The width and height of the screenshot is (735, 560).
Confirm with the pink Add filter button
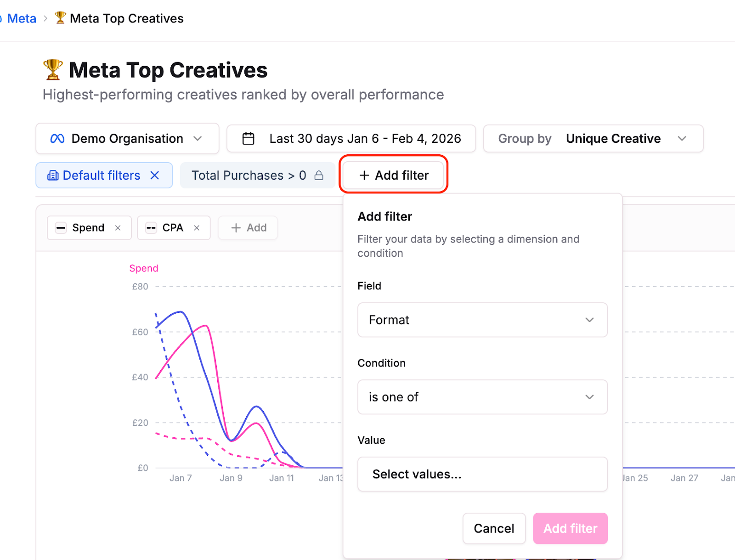click(x=570, y=528)
